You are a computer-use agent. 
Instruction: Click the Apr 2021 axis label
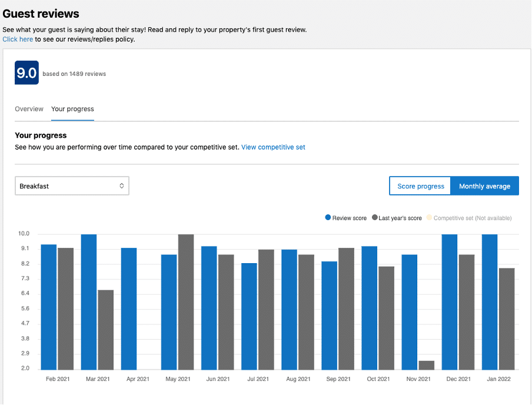tap(138, 379)
